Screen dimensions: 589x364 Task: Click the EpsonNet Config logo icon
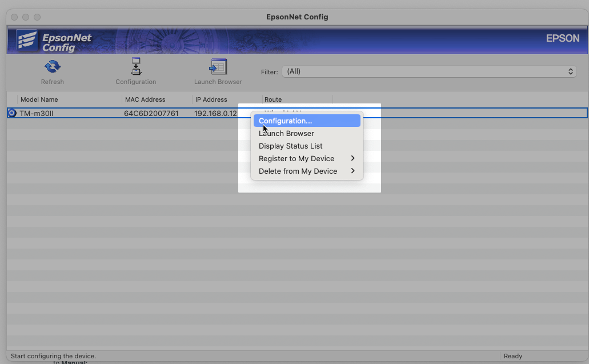coord(27,41)
